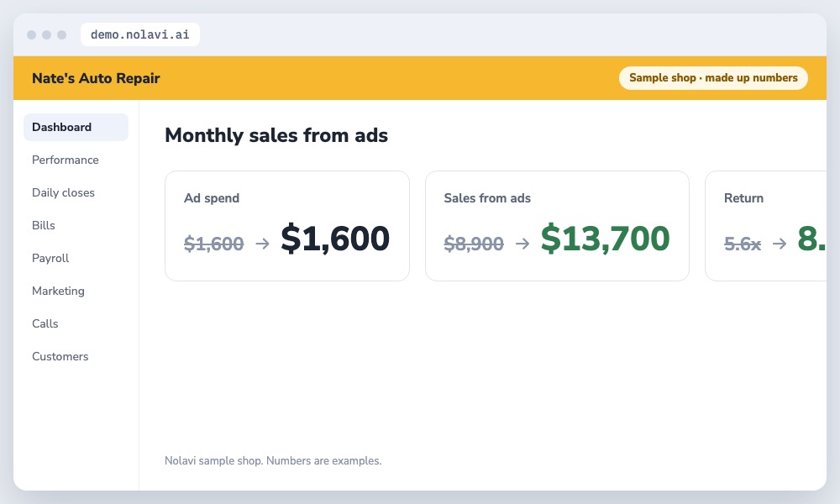Click the crossed-out 5.6x return value
Viewport: 840px width, 504px height.
(743, 244)
